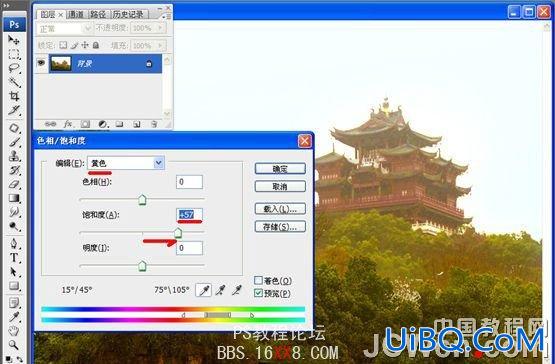Switch to the 图层 layers tab
Viewport: 555px width, 364px height.
(48, 14)
